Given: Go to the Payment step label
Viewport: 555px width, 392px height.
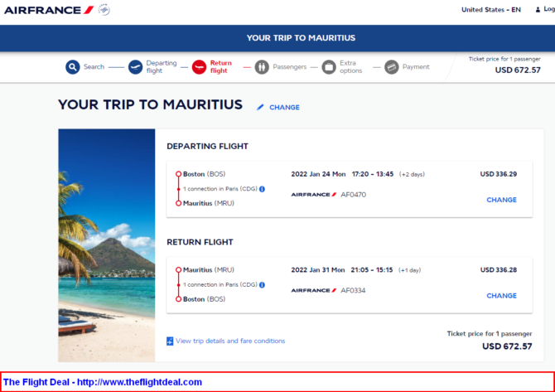Looking at the screenshot, I should (416, 66).
